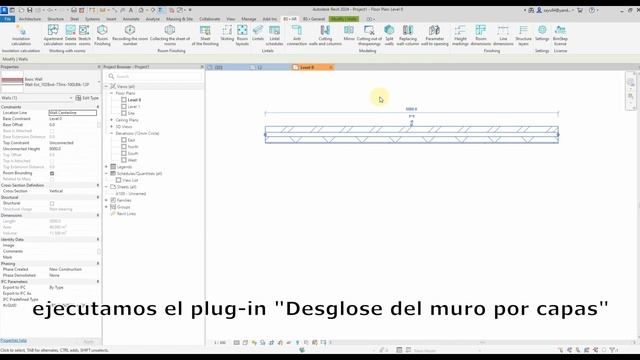Click Collecting the sheet of rooms tool
This screenshot has width=640, height=360.
(x=170, y=35)
